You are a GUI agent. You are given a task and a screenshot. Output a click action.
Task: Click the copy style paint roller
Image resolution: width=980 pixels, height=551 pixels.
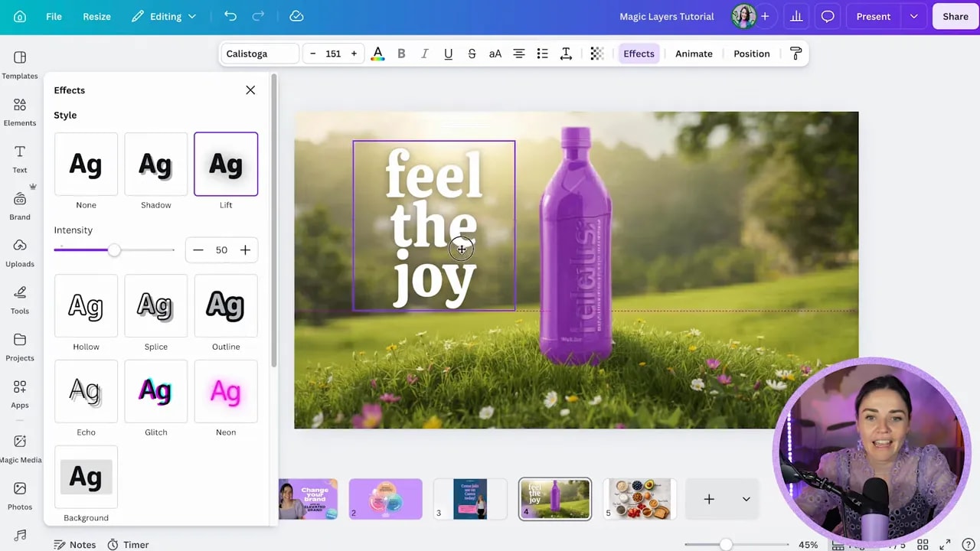click(x=795, y=54)
